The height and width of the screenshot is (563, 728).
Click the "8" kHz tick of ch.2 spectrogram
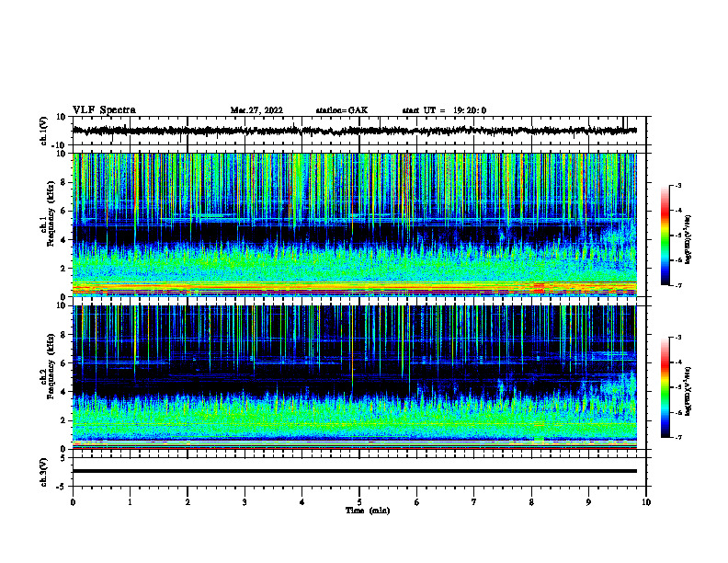pyautogui.click(x=63, y=335)
